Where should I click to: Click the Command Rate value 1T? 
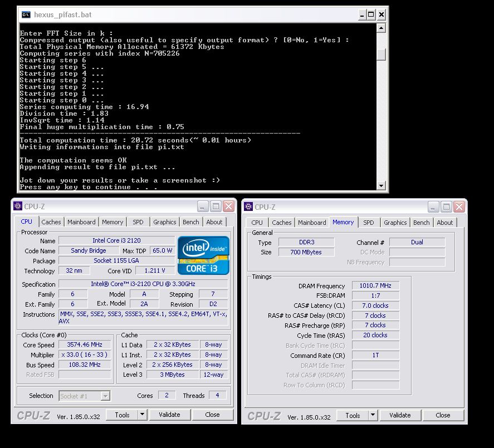pyautogui.click(x=375, y=356)
